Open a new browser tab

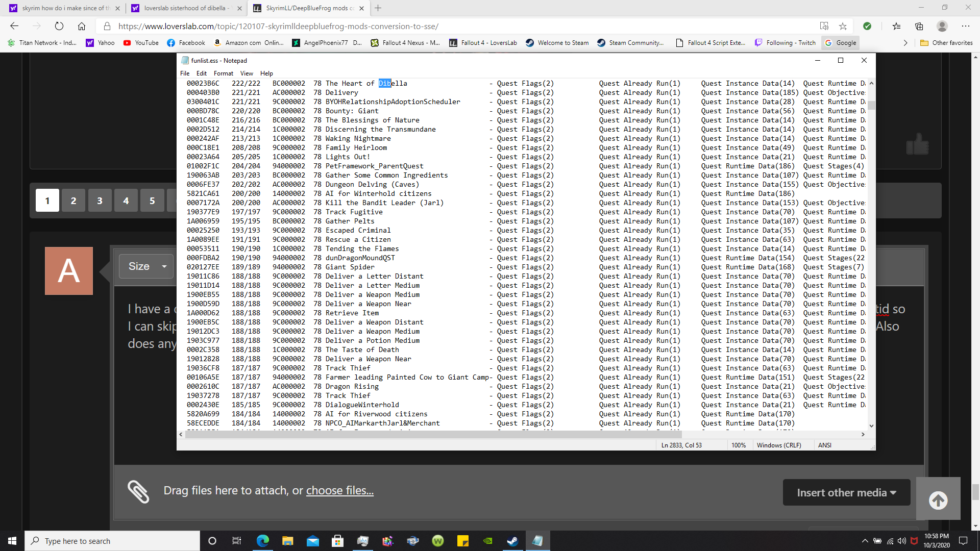pyautogui.click(x=378, y=8)
